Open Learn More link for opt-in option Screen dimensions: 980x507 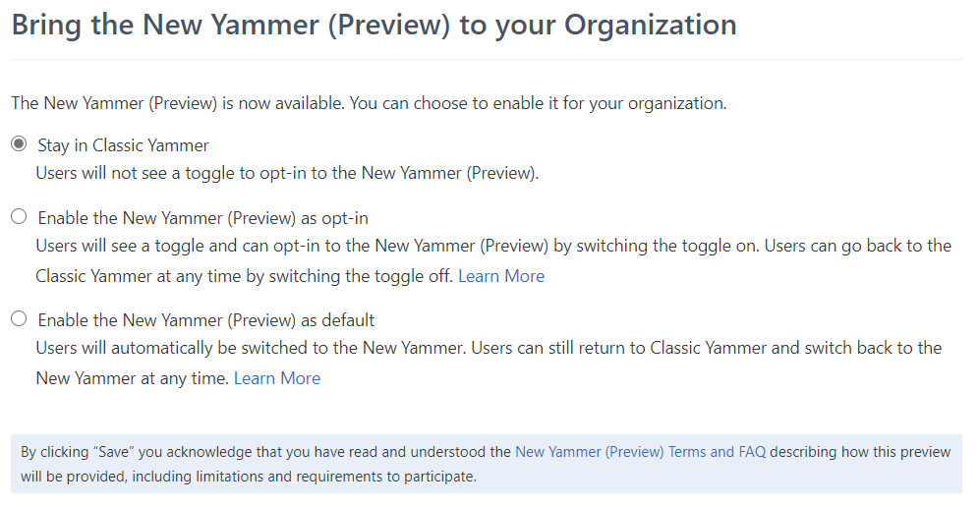(x=500, y=276)
